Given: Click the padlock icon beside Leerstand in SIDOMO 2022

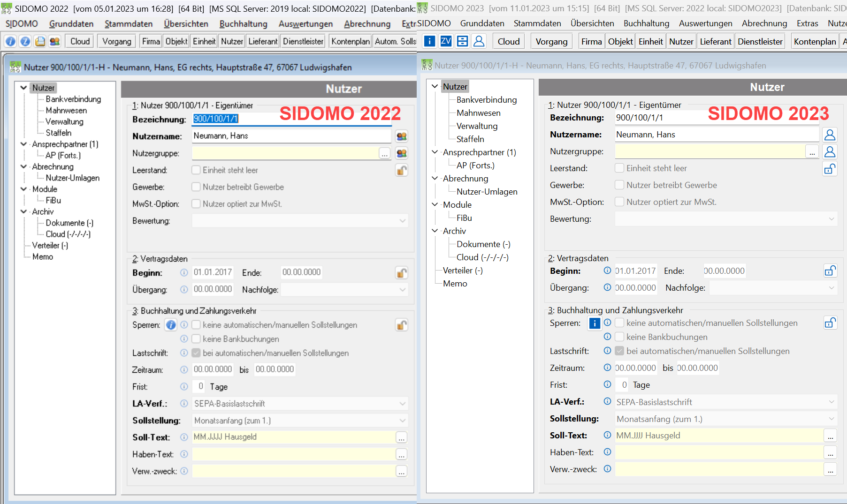Looking at the screenshot, I should [402, 170].
